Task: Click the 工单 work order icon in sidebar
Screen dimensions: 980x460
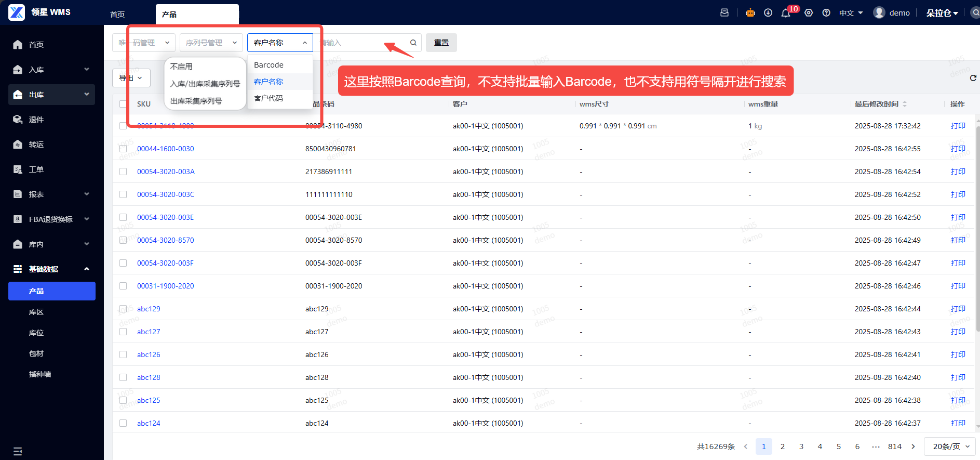Action: [x=18, y=169]
